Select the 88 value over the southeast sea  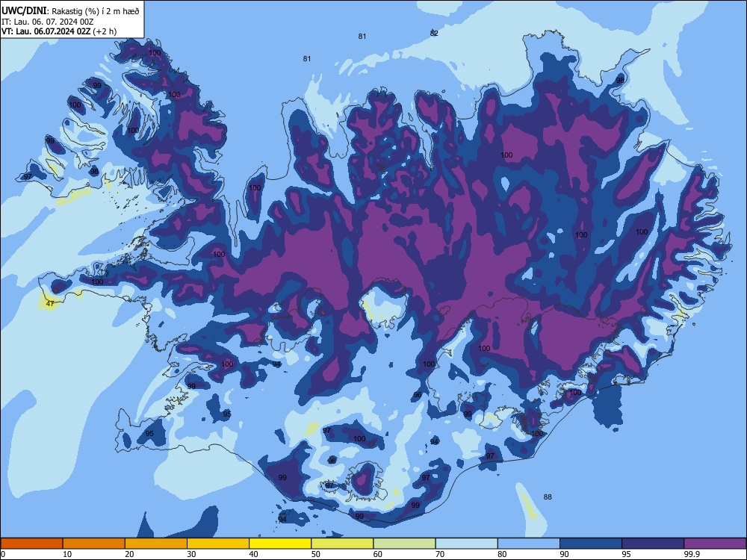click(x=548, y=497)
